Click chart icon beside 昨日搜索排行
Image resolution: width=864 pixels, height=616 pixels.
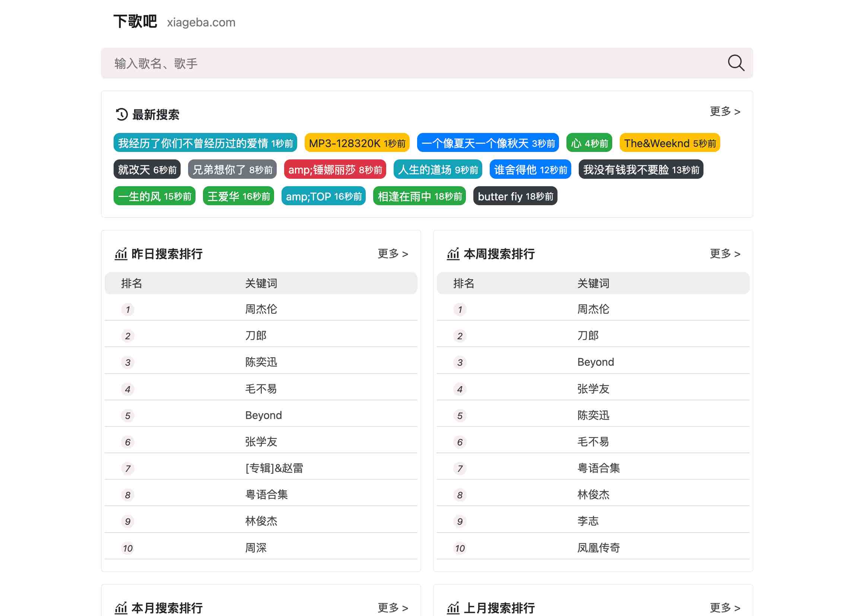click(121, 254)
